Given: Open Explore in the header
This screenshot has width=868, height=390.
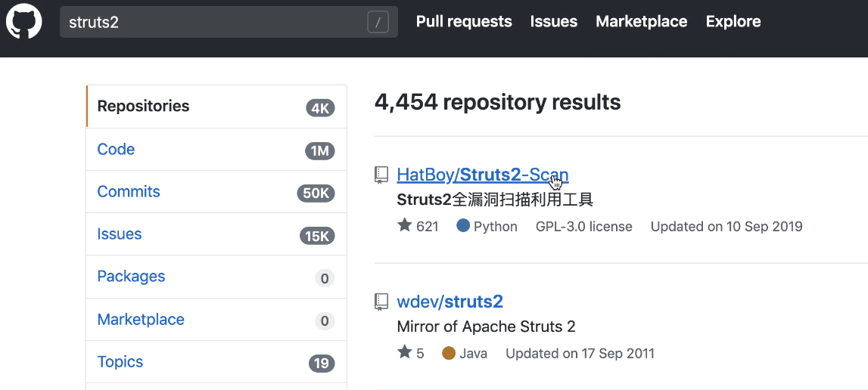Looking at the screenshot, I should point(733,22).
